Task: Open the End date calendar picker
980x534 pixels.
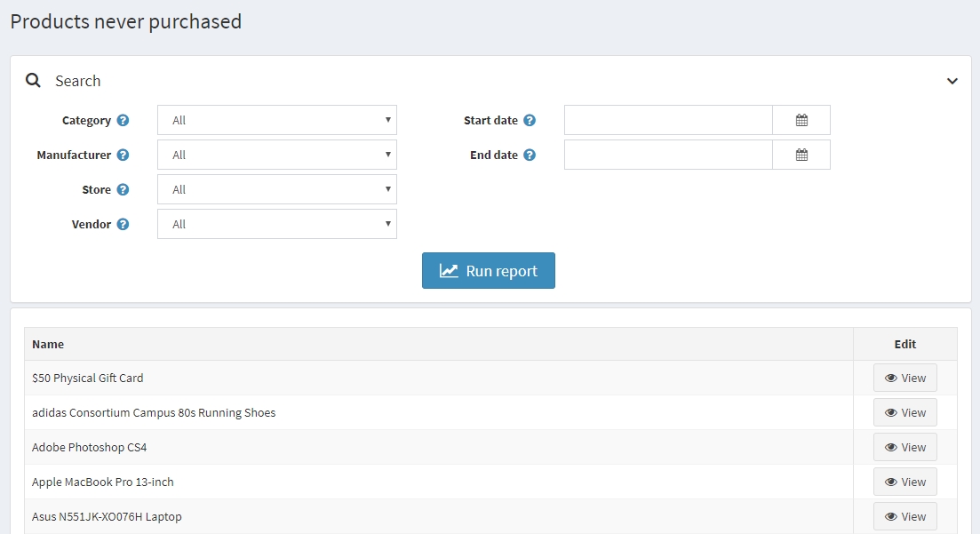Action: [x=801, y=155]
